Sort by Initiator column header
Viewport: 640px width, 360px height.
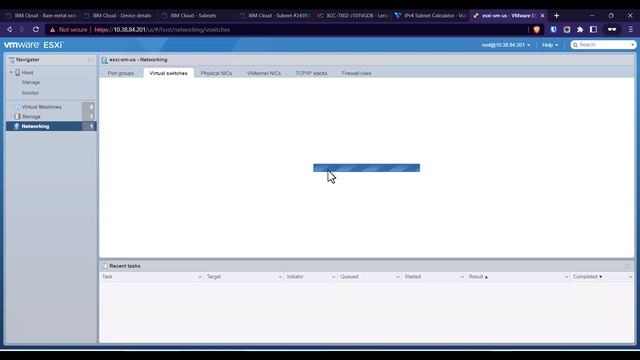295,277
